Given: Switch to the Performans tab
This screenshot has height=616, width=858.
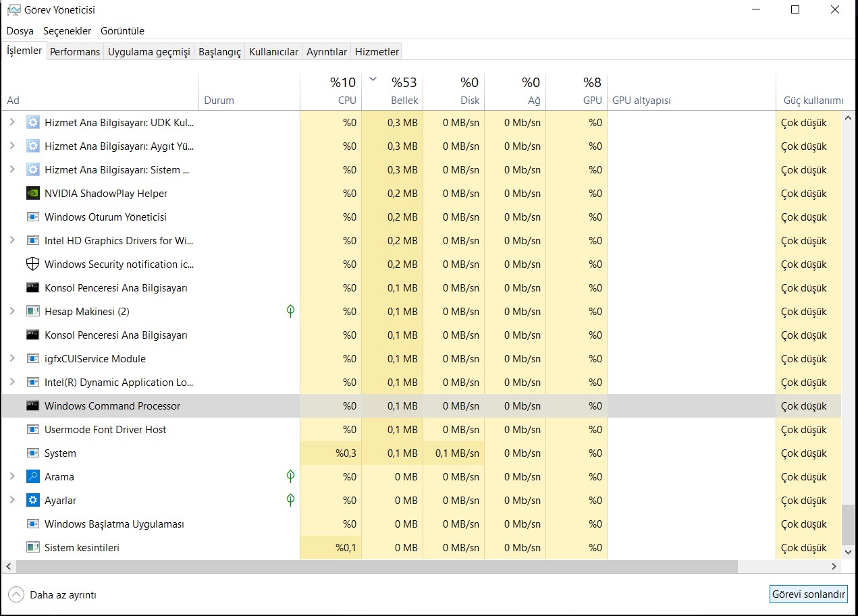Looking at the screenshot, I should click(75, 52).
